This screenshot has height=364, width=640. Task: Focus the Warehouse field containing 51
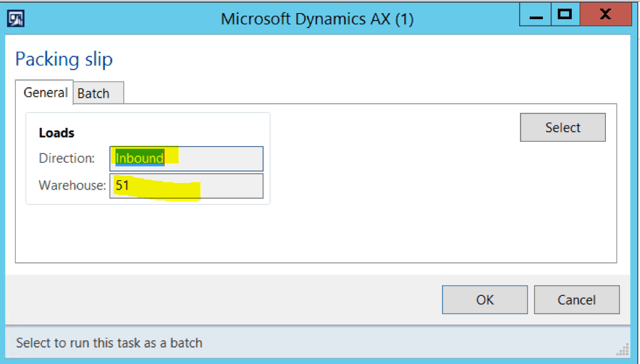coord(186,186)
